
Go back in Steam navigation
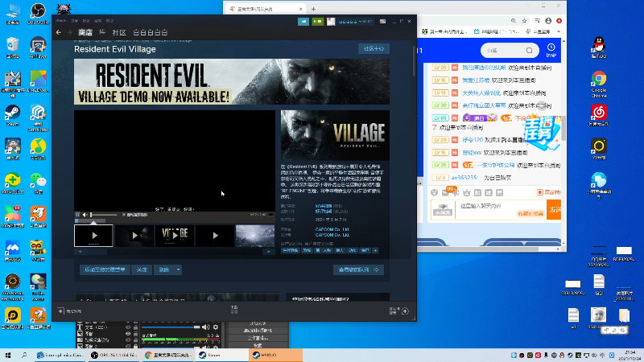click(59, 32)
